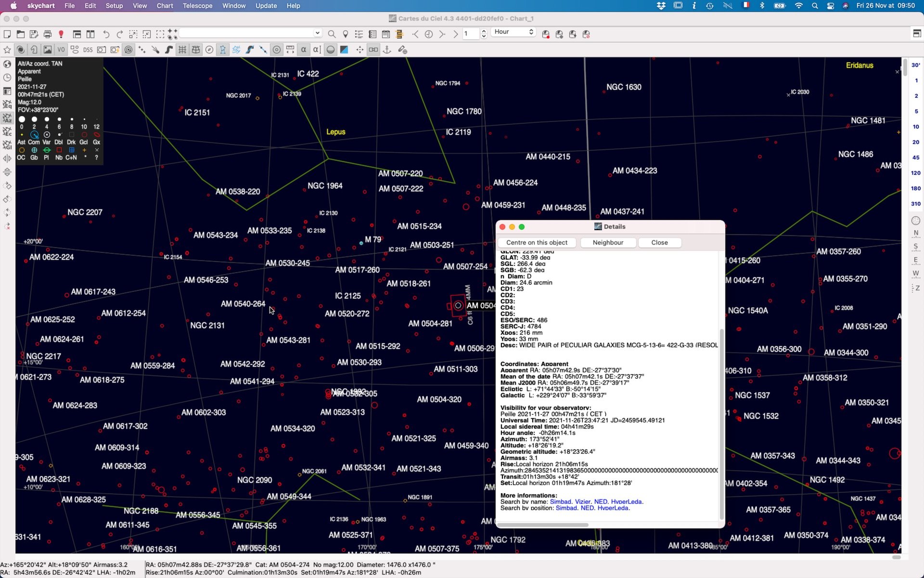Set field of view to 30 arcminutes
This screenshot has width=924, height=578.
coord(916,65)
